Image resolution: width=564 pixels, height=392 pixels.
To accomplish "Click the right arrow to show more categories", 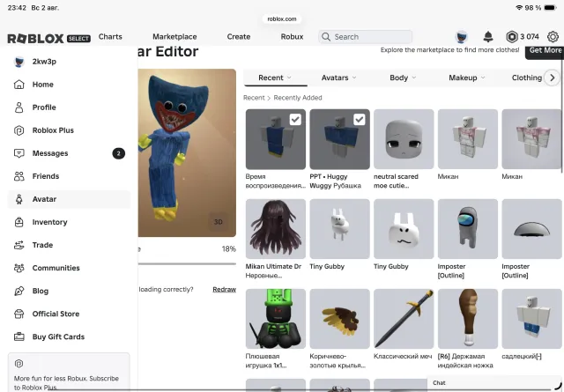I will pos(553,78).
